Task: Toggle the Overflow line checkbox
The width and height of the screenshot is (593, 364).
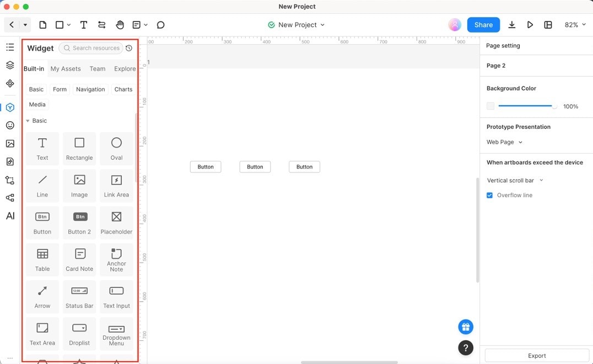Action: click(x=490, y=195)
